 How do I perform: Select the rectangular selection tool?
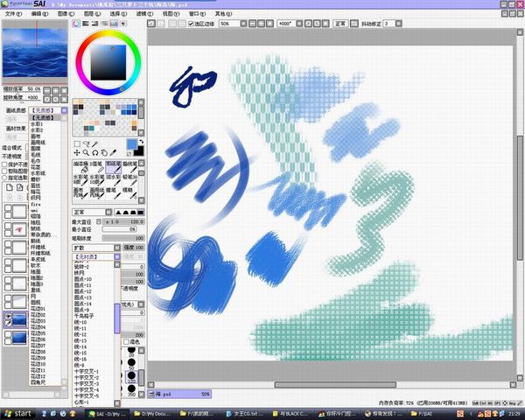coord(77,143)
